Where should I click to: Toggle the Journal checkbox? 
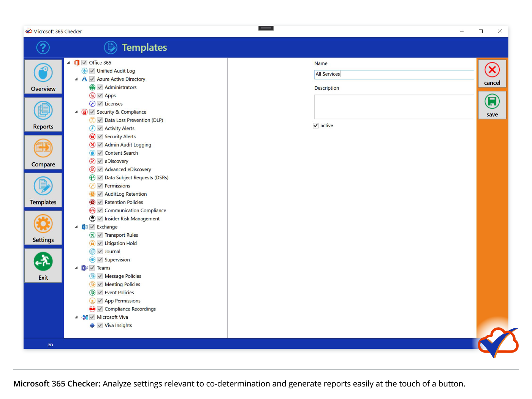(x=100, y=252)
